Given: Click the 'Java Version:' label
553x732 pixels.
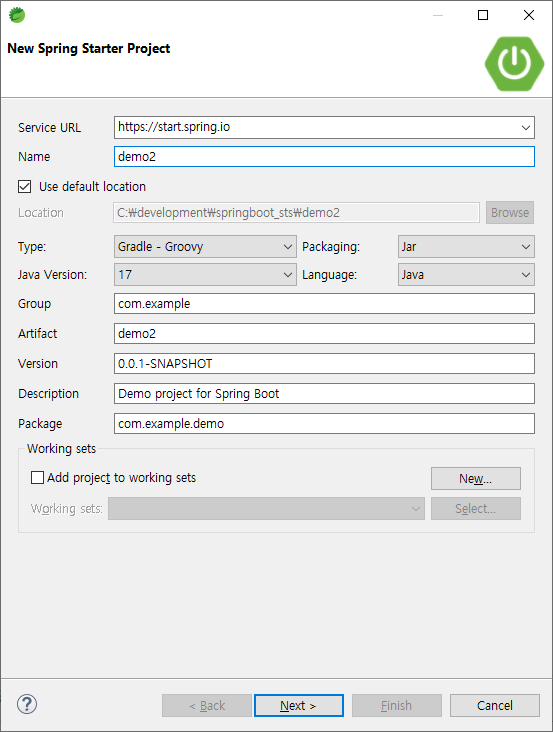Looking at the screenshot, I should point(52,274).
